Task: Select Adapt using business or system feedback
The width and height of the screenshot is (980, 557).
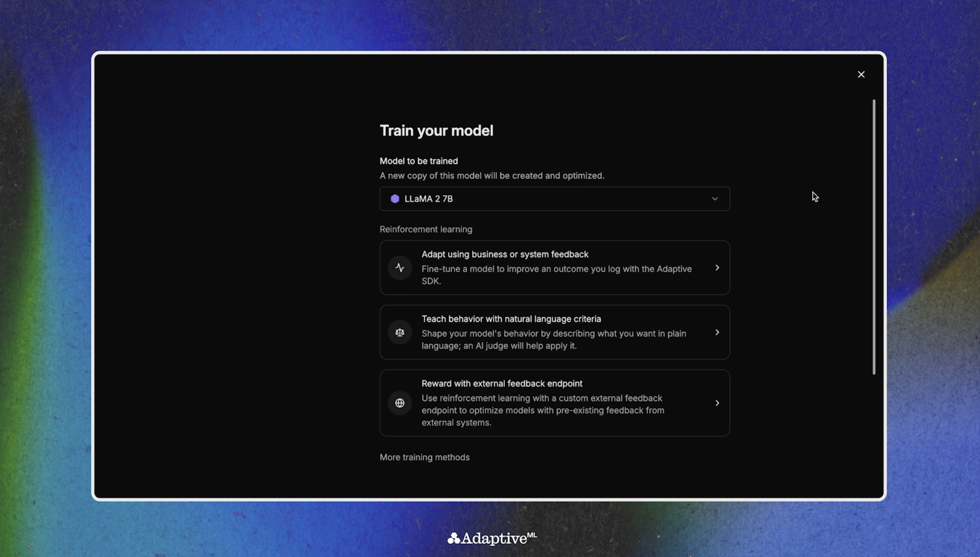Action: click(505, 255)
